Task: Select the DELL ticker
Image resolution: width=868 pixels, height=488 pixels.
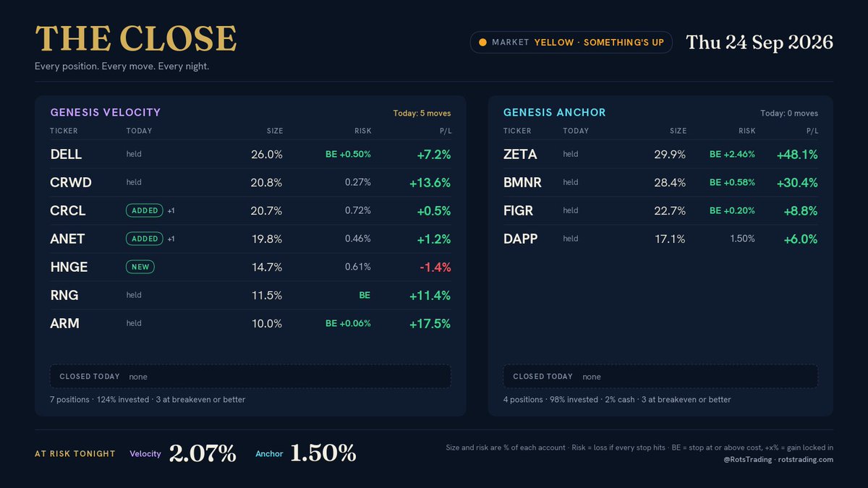Action: click(x=66, y=154)
